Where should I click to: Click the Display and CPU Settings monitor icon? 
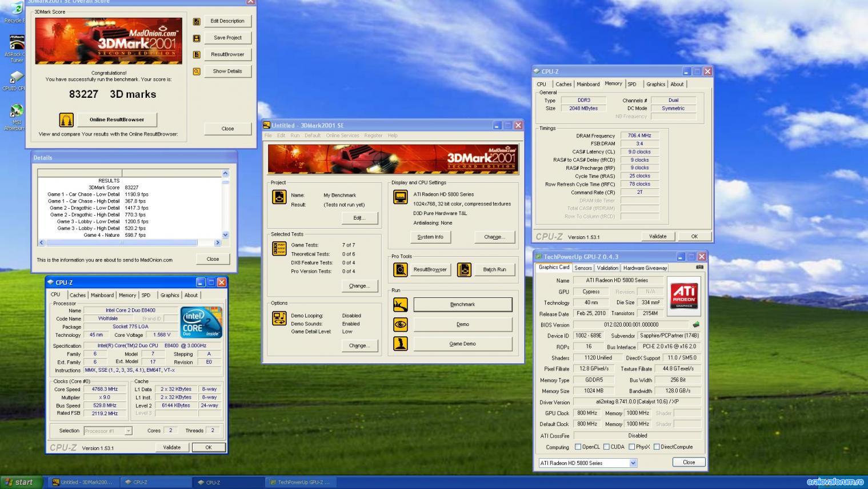click(x=400, y=197)
